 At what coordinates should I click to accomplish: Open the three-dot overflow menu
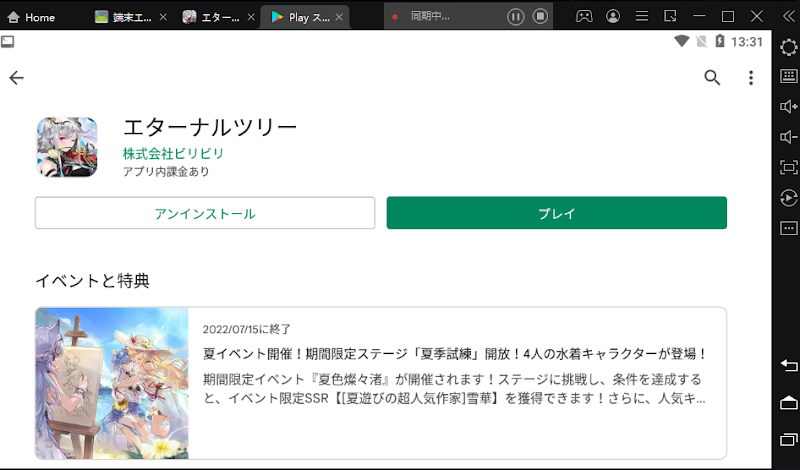(x=751, y=78)
